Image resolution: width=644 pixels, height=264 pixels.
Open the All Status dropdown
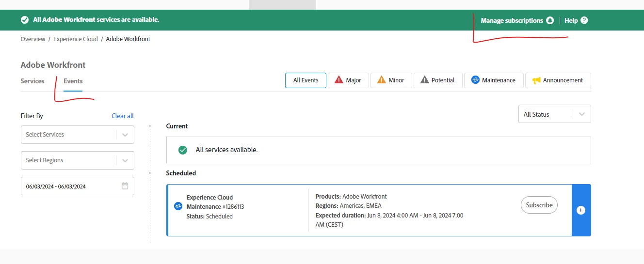(x=555, y=114)
